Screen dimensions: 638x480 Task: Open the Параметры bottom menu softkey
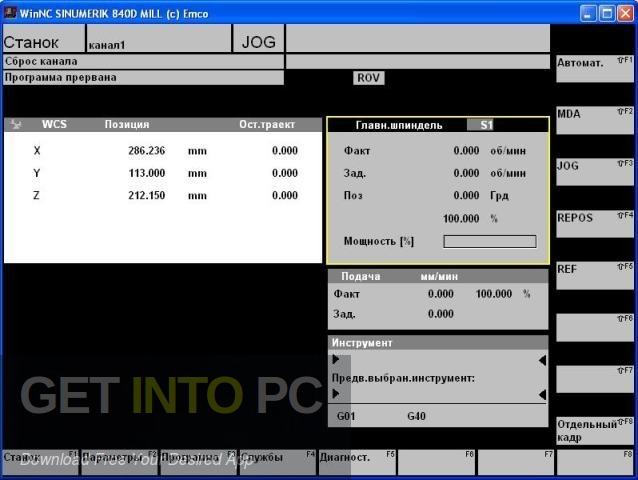pos(119,462)
